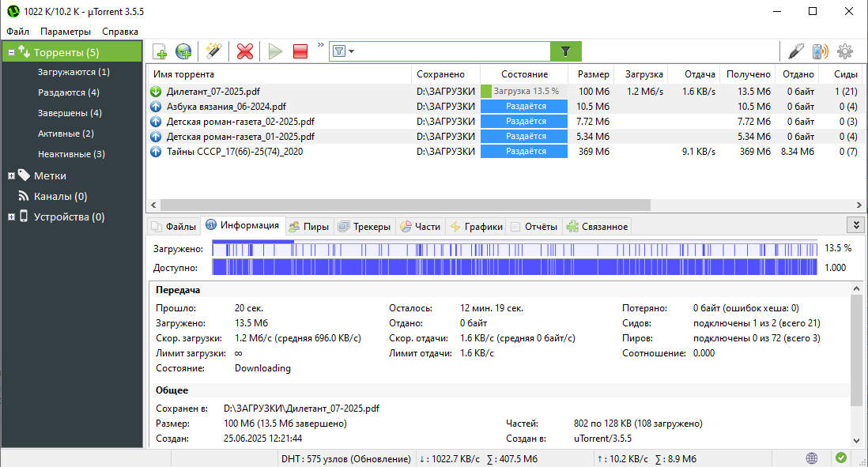The width and height of the screenshot is (868, 467).
Task: Open Preferences via the gear icon
Action: [x=845, y=51]
